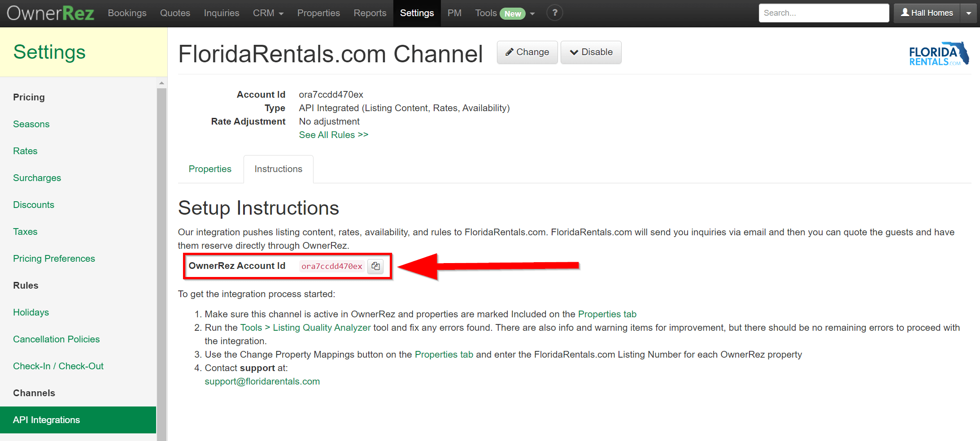Viewport: 980px width, 441px height.
Task: Click the Search input field
Action: point(823,13)
